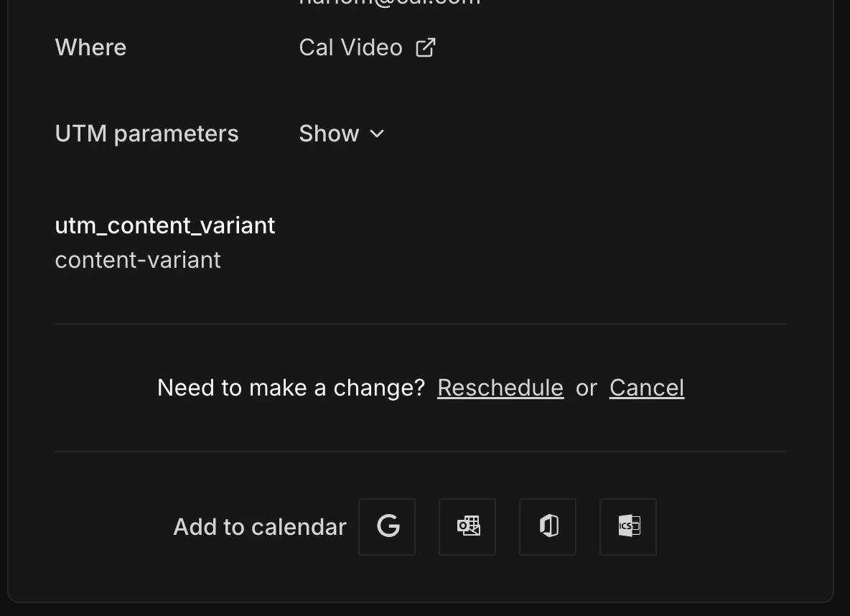
Task: Open Cal Video via external link icon
Action: click(425, 46)
